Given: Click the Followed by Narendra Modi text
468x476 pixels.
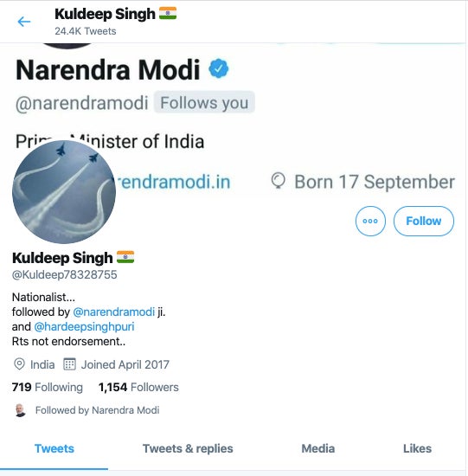Looking at the screenshot, I should (97, 410).
